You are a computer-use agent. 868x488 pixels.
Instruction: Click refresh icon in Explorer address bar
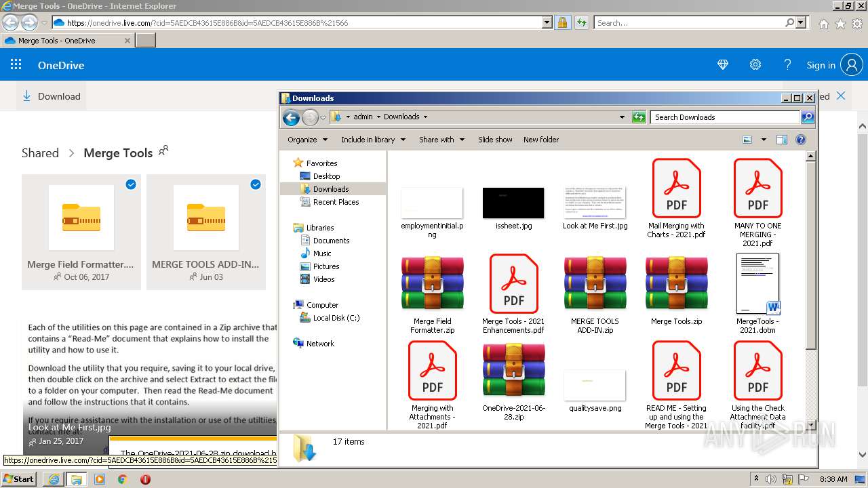coord(639,117)
